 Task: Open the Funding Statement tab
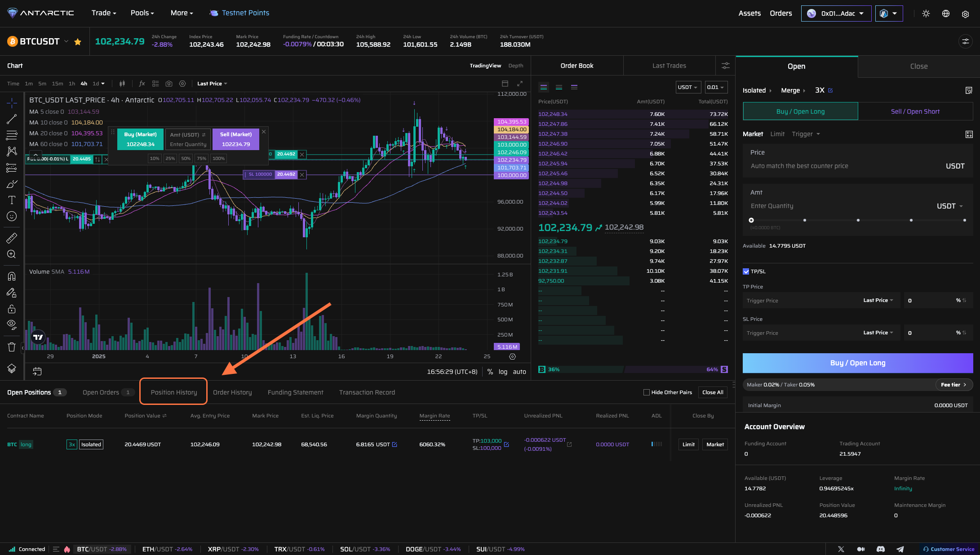click(295, 392)
